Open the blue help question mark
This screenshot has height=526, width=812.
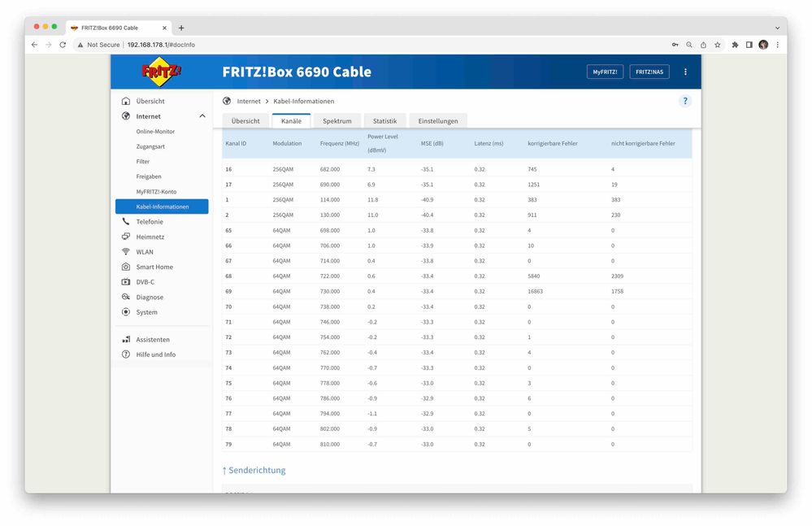pos(684,101)
